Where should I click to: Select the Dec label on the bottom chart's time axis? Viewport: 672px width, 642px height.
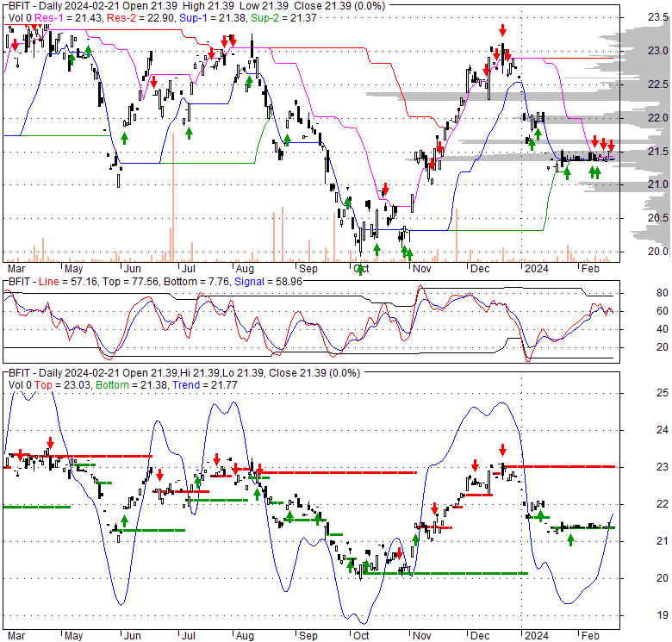click(480, 636)
